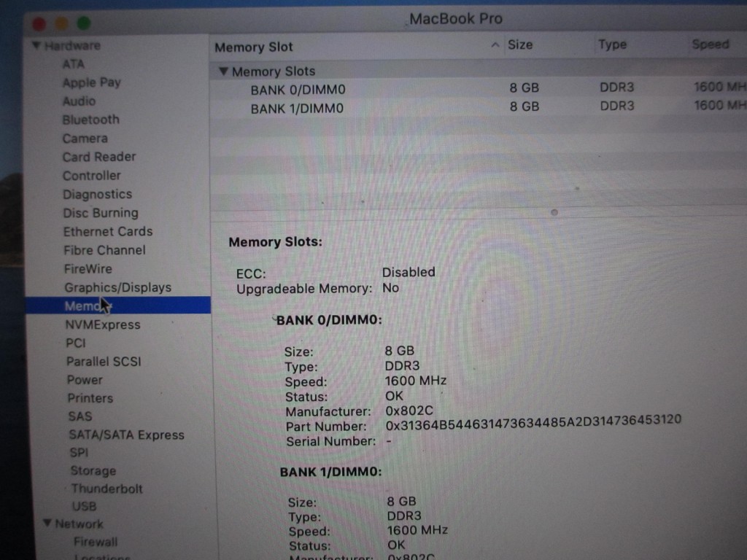Select Audio in the Hardware list

[x=79, y=101]
